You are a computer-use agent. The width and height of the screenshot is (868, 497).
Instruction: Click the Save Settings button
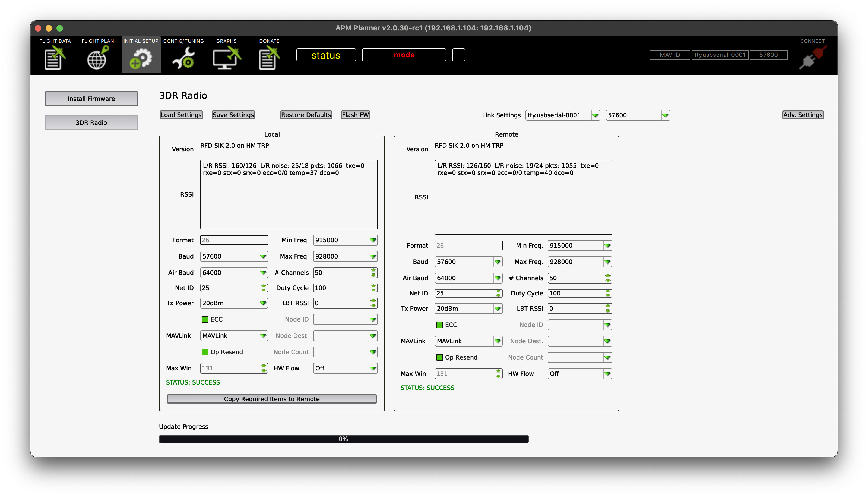233,115
